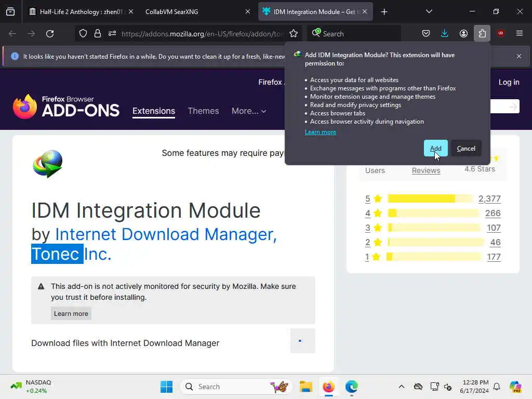532x399 pixels.
Task: Click the addons.mozilla.org URL field
Action: (202, 34)
